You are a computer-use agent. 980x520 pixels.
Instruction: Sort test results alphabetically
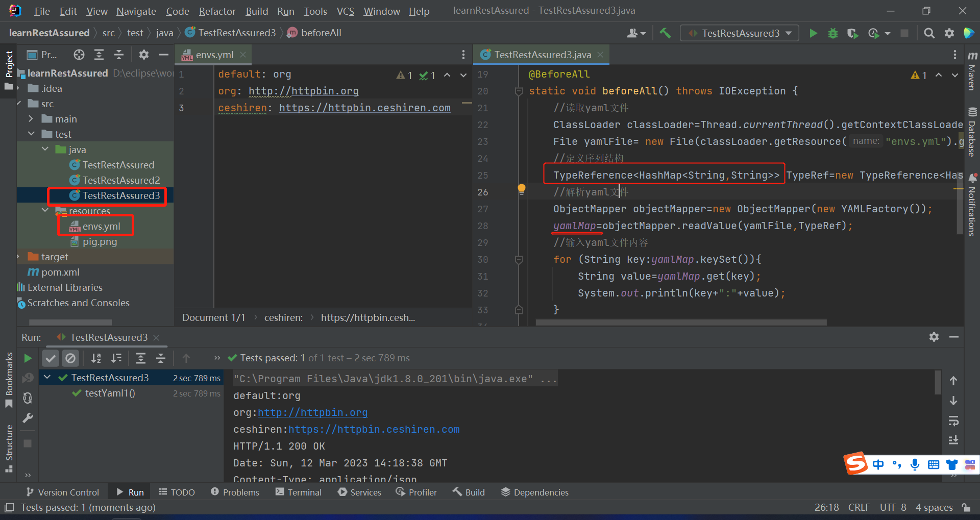[96, 358]
